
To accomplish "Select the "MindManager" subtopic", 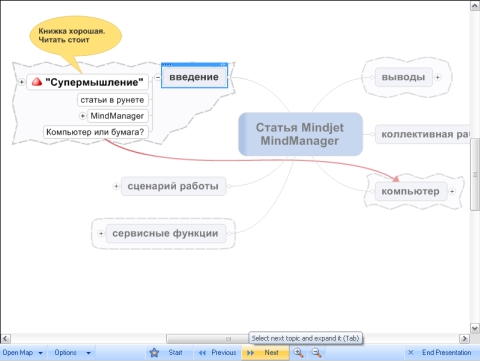I will [118, 116].
